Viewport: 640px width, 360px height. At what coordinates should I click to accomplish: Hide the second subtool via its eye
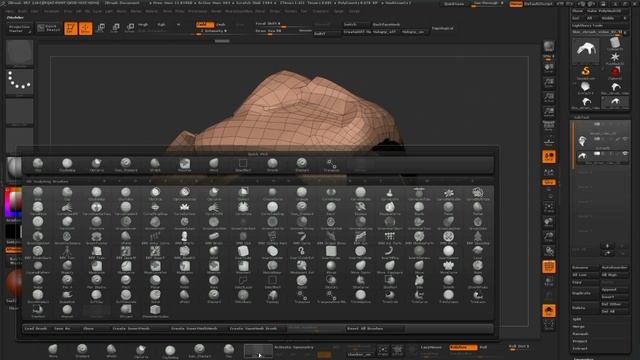[x=624, y=154]
